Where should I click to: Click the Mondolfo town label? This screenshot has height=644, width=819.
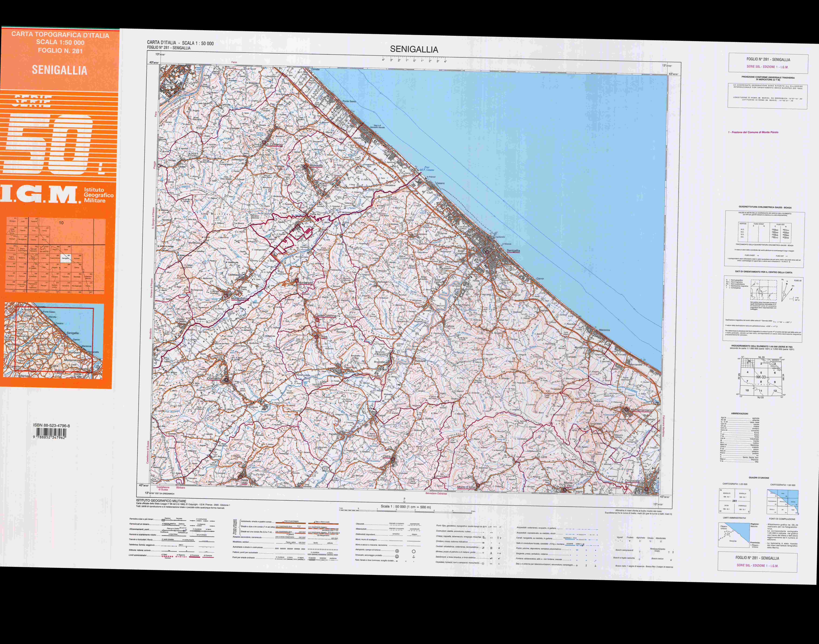pyautogui.click(x=316, y=166)
